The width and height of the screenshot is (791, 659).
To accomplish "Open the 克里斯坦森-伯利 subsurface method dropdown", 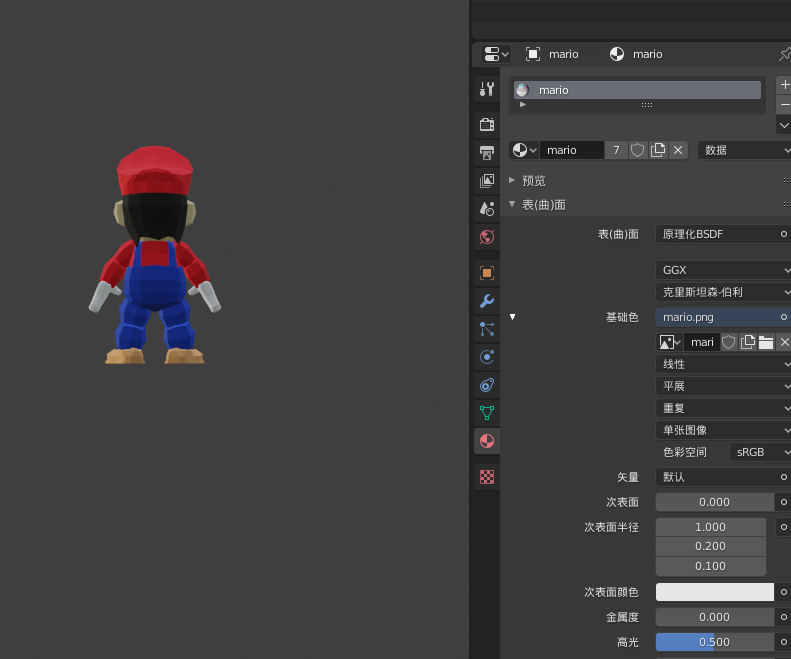I will [723, 292].
